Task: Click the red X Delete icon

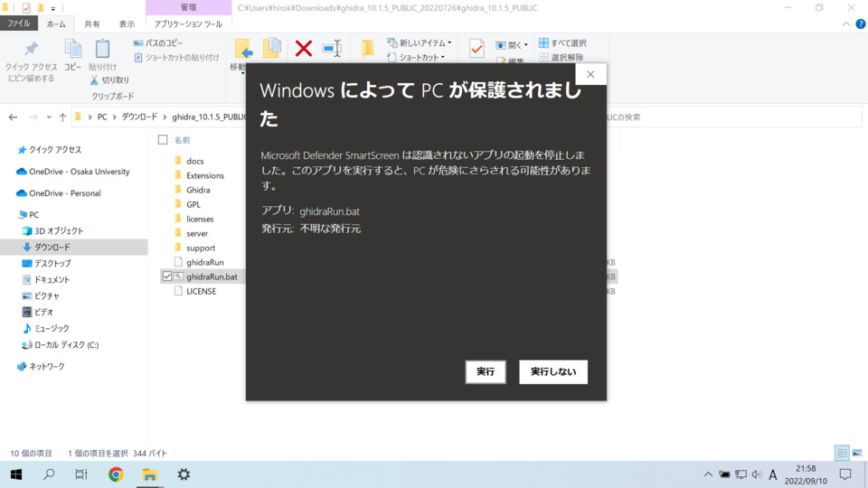Action: [x=304, y=49]
